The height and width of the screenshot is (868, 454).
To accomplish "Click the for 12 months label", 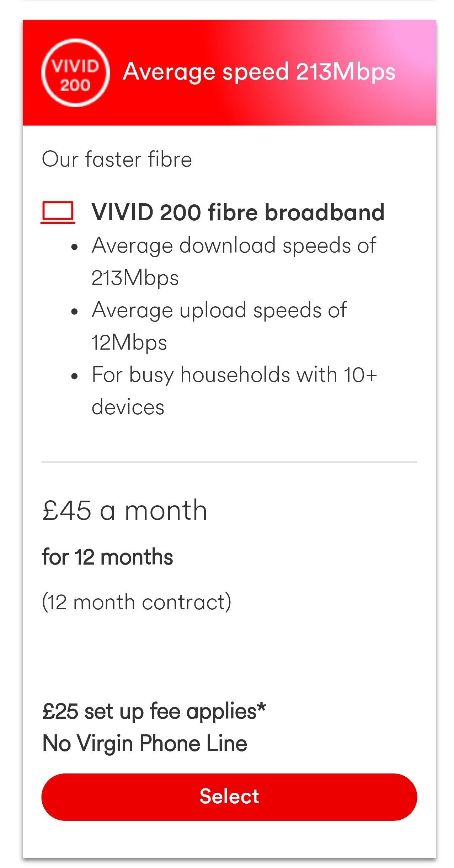I will pyautogui.click(x=107, y=557).
